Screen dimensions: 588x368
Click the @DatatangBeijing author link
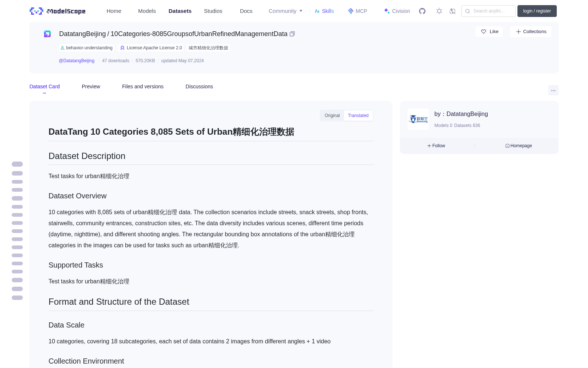click(76, 61)
